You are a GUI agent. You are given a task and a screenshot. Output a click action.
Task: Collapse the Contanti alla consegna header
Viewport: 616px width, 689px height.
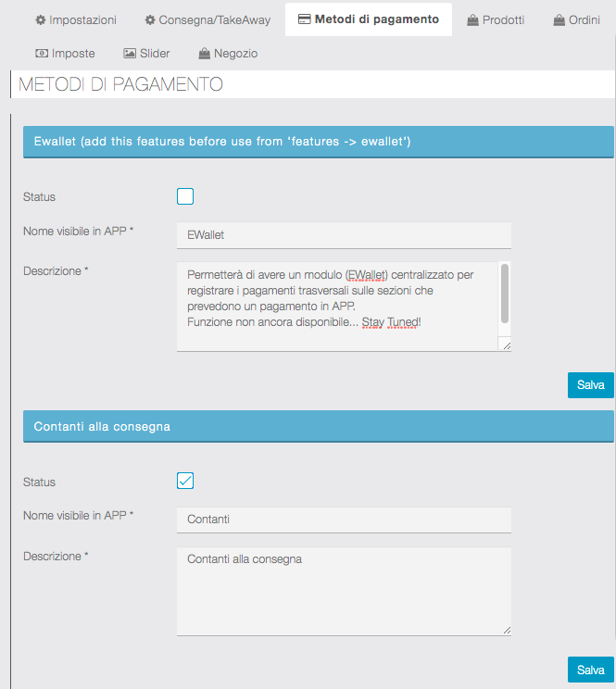(x=318, y=426)
